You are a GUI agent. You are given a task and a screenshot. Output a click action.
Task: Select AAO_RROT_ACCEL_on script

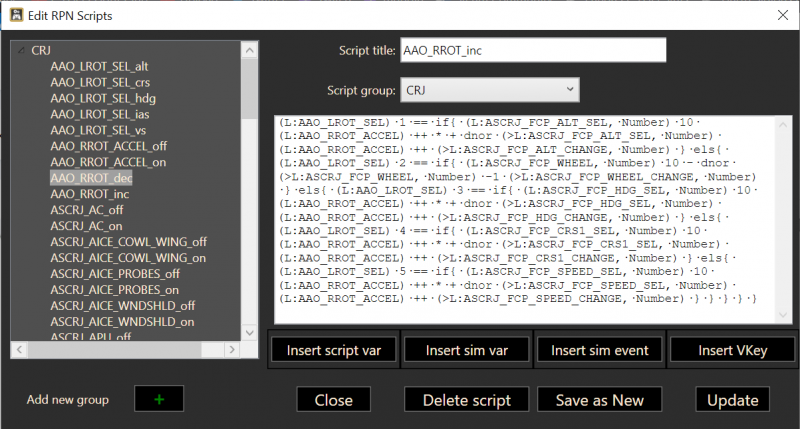tap(107, 161)
